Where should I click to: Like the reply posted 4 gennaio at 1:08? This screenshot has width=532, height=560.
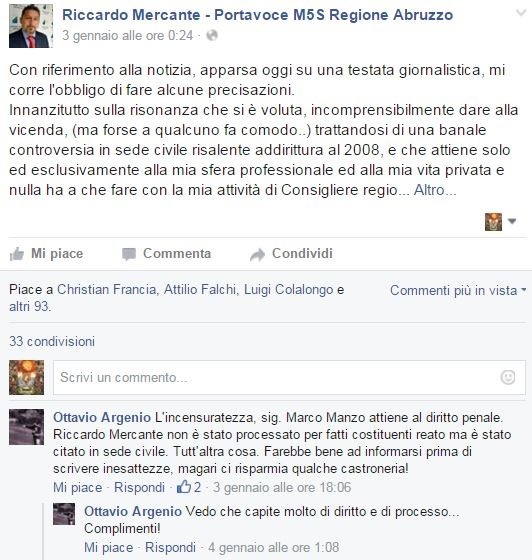pyautogui.click(x=109, y=547)
